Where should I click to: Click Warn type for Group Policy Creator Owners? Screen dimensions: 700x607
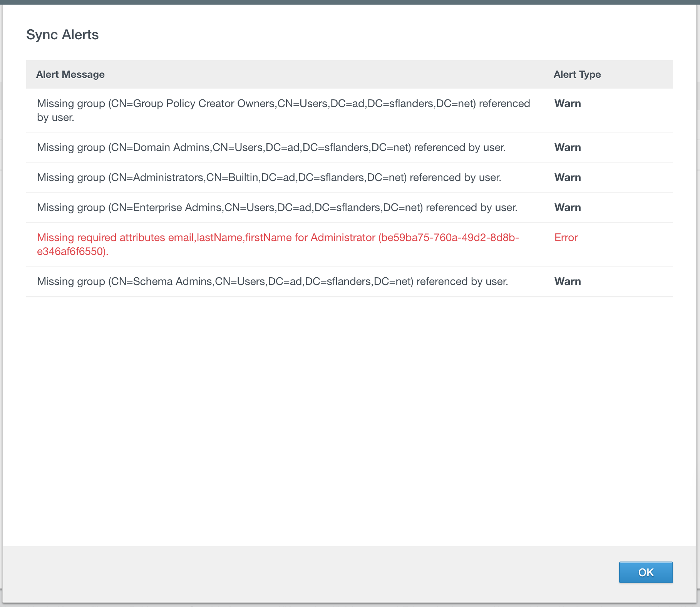[x=567, y=104]
